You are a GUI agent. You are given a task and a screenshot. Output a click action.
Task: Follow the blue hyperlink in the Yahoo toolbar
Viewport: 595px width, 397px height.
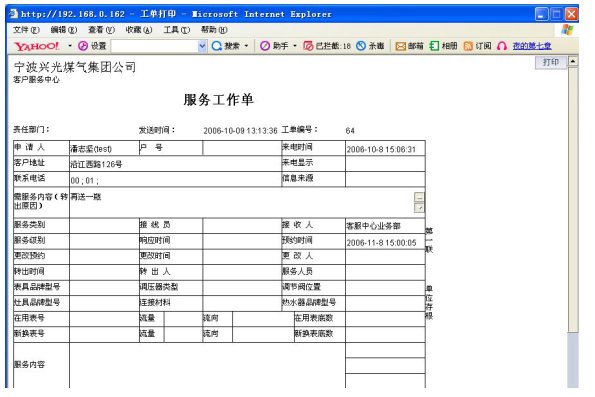(532, 46)
